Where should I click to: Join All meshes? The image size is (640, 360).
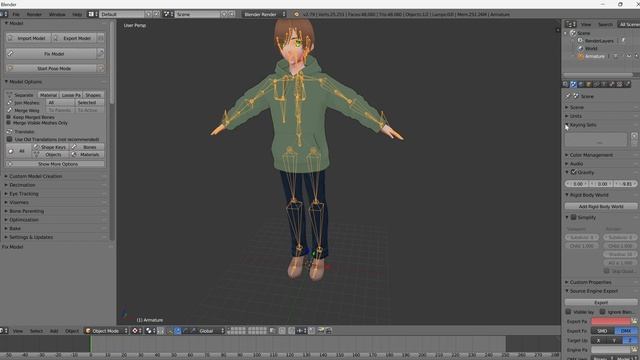pyautogui.click(x=60, y=102)
